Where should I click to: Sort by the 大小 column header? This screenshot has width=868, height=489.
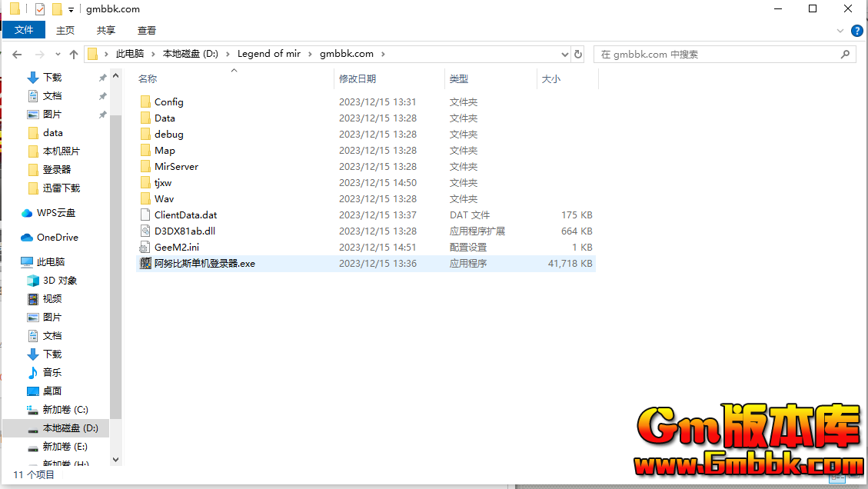coord(551,78)
